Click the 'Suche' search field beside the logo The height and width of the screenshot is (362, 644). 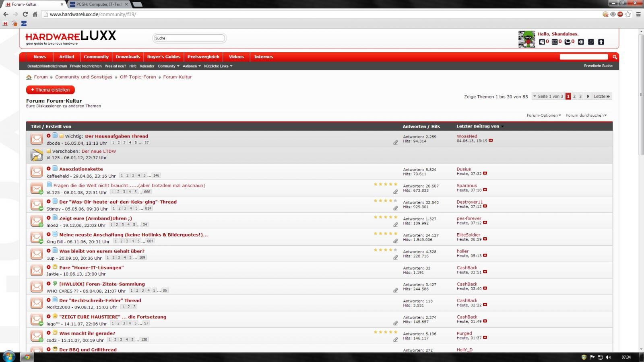pos(189,38)
